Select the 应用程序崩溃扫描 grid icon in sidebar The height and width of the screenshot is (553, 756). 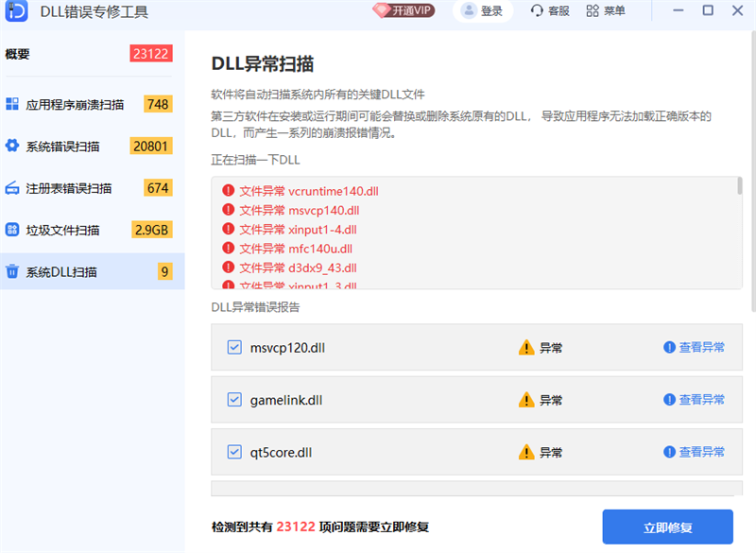(x=13, y=103)
